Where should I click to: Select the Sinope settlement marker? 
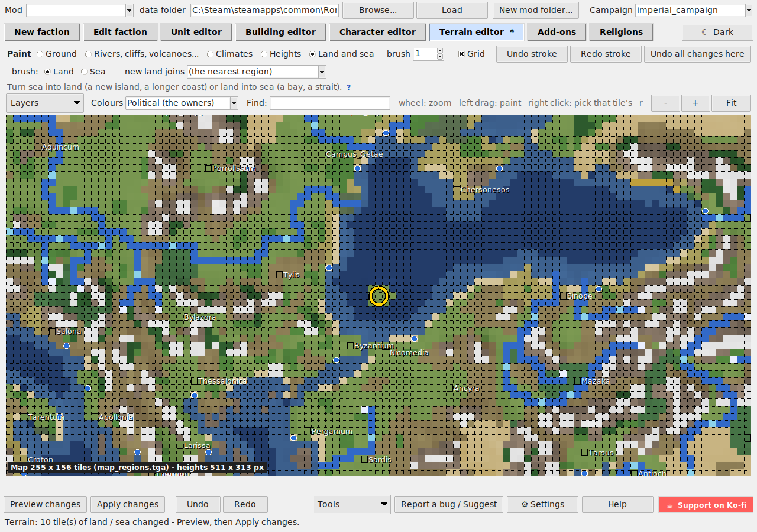click(563, 296)
